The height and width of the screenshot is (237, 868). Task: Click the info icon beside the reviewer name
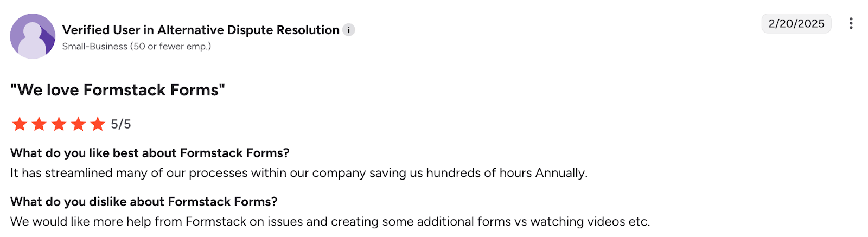[349, 30]
